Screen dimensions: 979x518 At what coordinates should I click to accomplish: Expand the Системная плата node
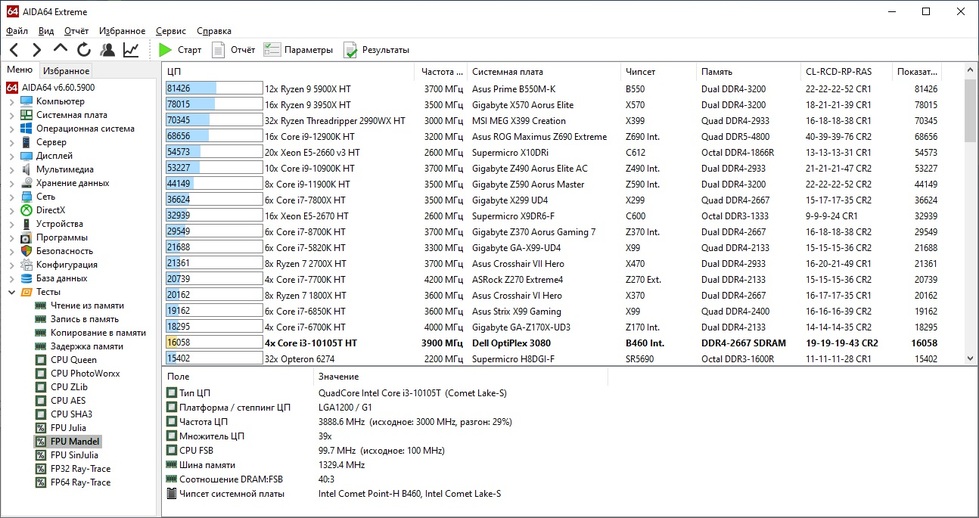pyautogui.click(x=11, y=115)
